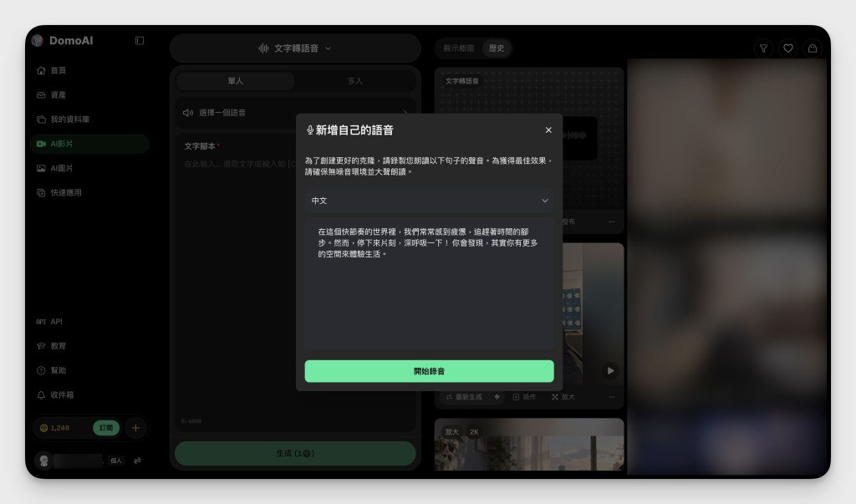Play the video thumbnail in history
Screen dimensions: 856x504
point(610,371)
